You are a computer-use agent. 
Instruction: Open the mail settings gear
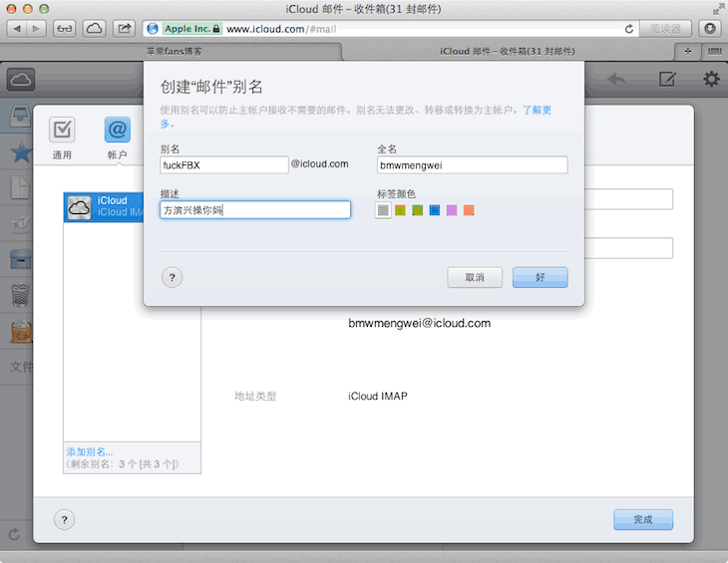pyautogui.click(x=711, y=80)
